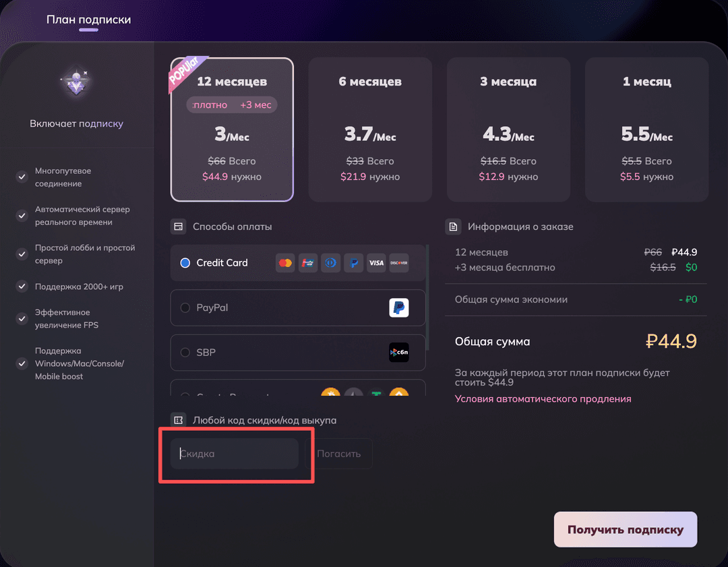This screenshot has height=567, width=728.
Task: Select the Credit Card radio button
Action: 185,263
